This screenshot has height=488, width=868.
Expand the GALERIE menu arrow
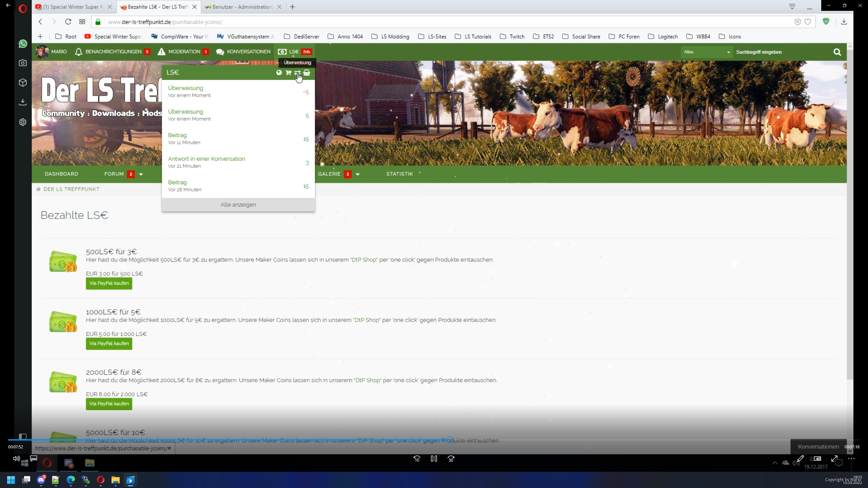click(x=358, y=174)
